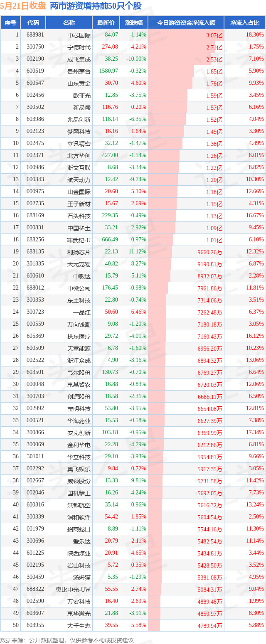Click the stock name 汤姆猫
This screenshot has width=266, height=644.
[82, 577]
